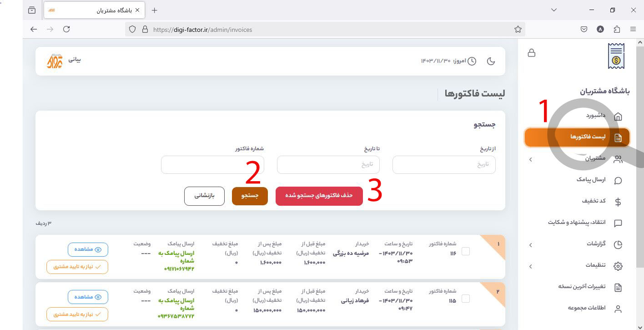Tick checkbox for invoice 115
The height and width of the screenshot is (330, 644).
point(466,299)
